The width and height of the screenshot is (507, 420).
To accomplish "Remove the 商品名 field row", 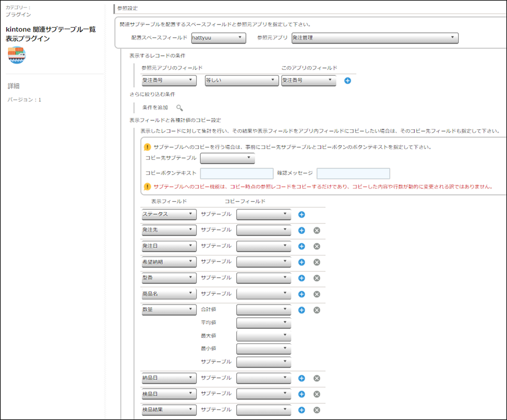I will (317, 294).
